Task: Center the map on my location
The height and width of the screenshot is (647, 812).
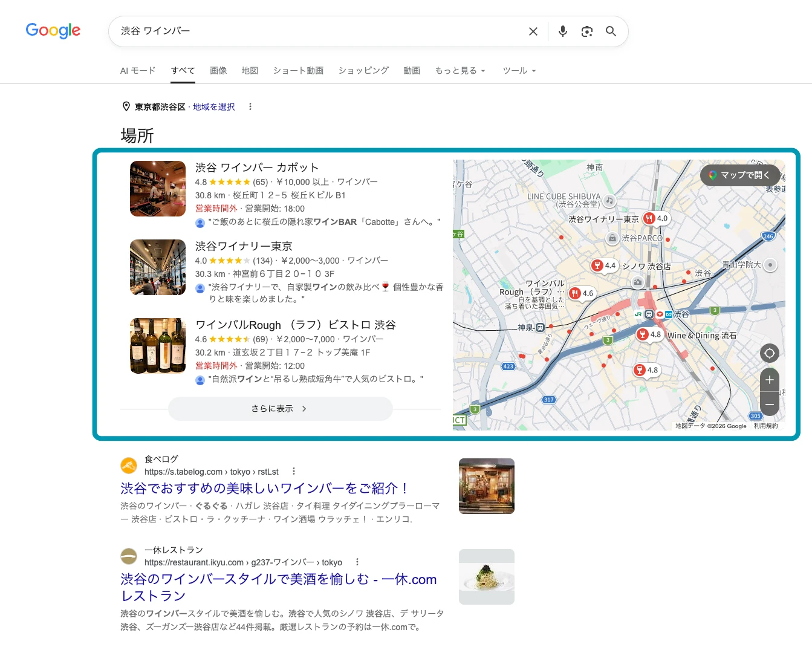Action: (x=770, y=353)
